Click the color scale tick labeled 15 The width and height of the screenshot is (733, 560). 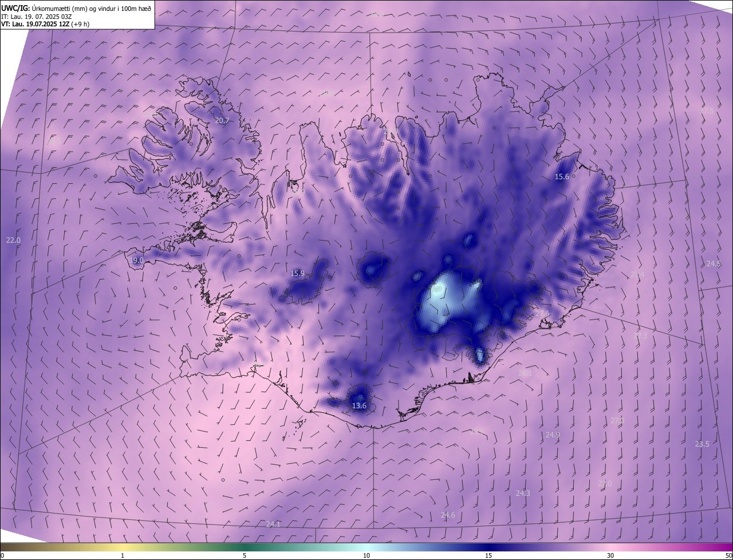click(x=488, y=556)
